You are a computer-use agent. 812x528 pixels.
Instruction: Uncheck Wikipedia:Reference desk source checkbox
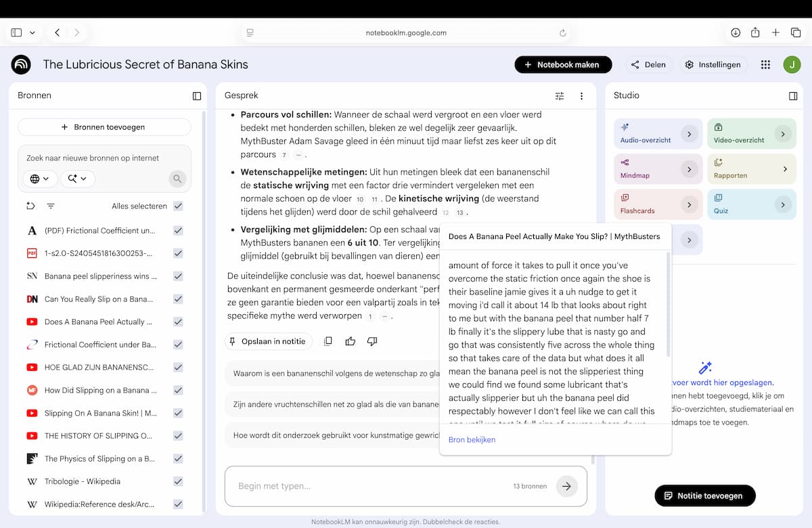tap(178, 504)
